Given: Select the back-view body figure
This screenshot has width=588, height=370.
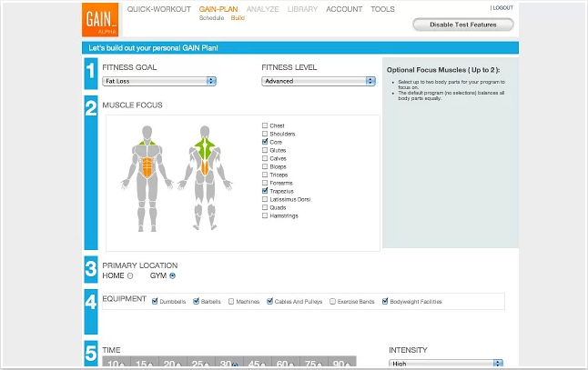Looking at the screenshot, I should point(205,178).
